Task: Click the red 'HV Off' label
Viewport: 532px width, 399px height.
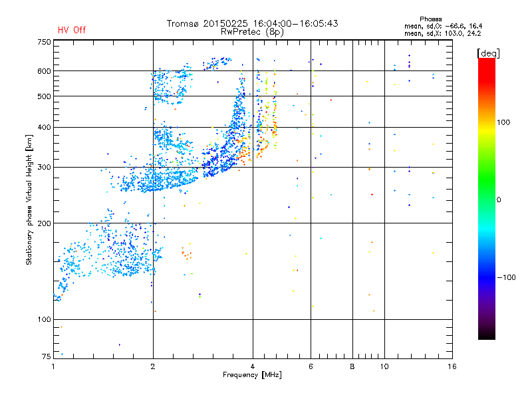Action: pyautogui.click(x=72, y=30)
